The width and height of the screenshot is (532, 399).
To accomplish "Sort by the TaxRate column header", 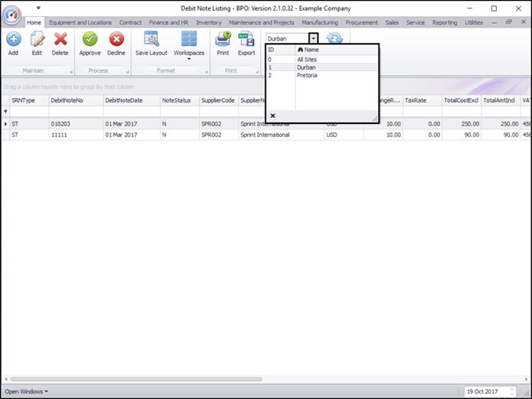I will 422,100.
